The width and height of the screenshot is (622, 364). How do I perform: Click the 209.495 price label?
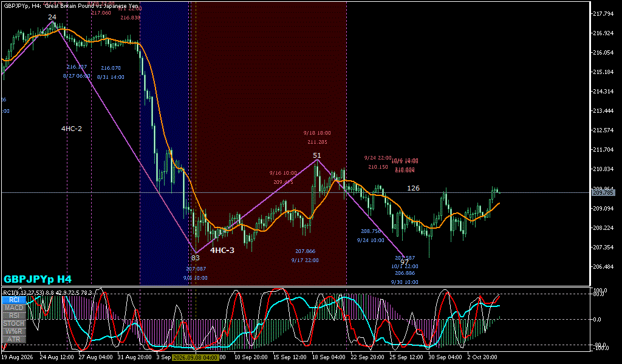click(x=283, y=182)
